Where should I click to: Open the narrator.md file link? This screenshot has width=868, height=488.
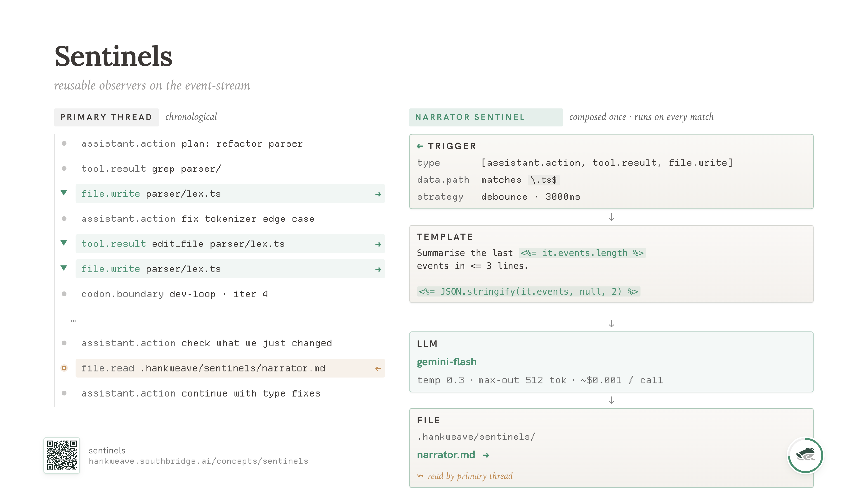446,455
